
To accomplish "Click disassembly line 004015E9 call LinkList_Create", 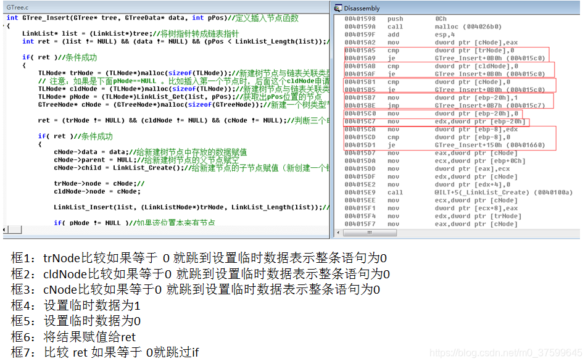I will [x=458, y=192].
